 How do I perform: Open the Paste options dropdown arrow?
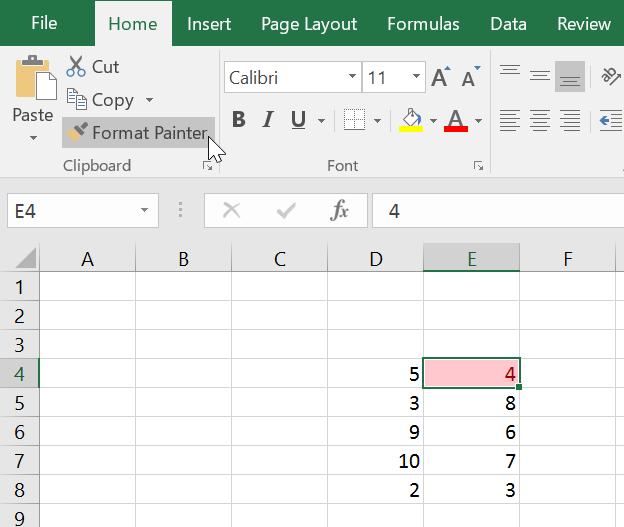pyautogui.click(x=33, y=138)
